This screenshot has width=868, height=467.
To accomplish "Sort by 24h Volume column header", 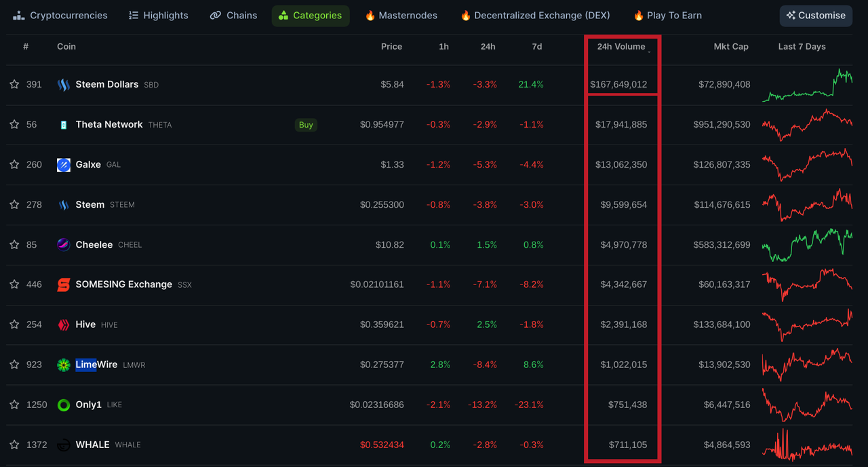I will [621, 47].
